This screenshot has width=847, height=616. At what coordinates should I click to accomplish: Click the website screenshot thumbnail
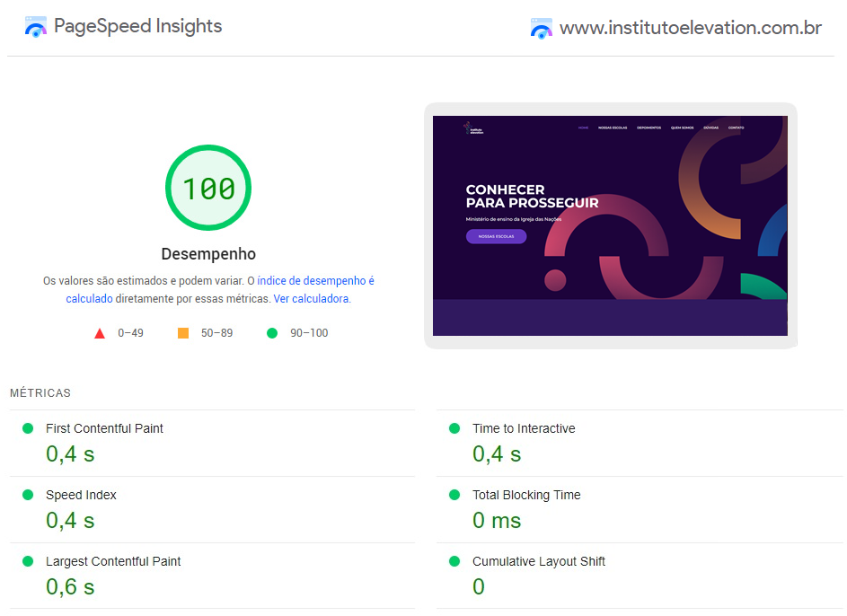pos(610,225)
